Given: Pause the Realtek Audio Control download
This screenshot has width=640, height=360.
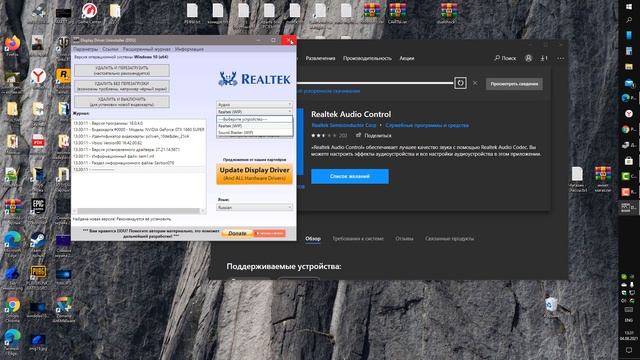Looking at the screenshot, I should (460, 83).
